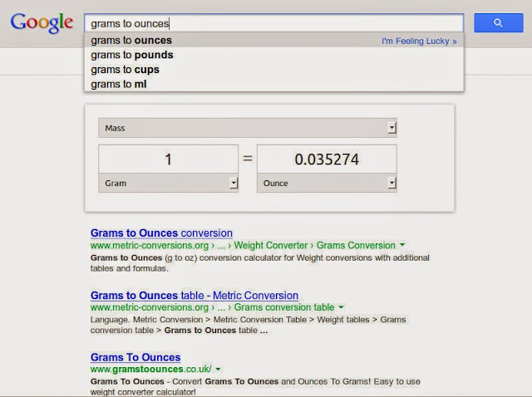Click the result field showing 0.035274
This screenshot has height=397, width=532.
pyautogui.click(x=327, y=159)
